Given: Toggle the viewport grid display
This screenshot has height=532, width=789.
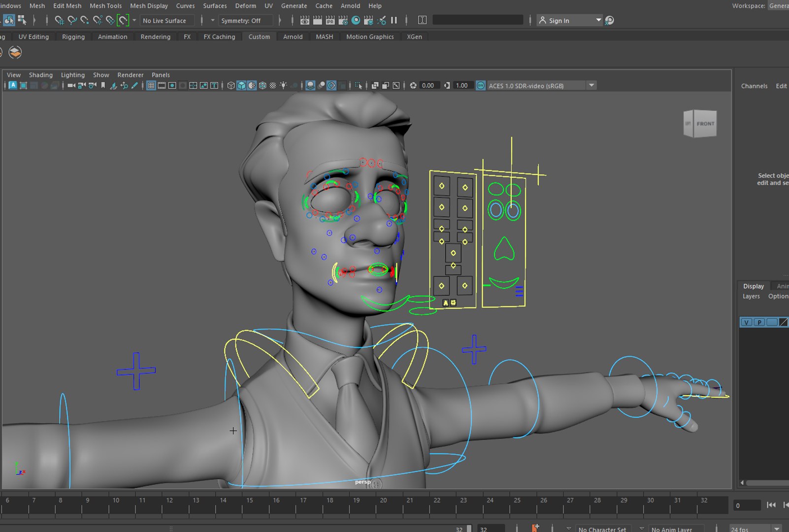Looking at the screenshot, I should pos(151,85).
